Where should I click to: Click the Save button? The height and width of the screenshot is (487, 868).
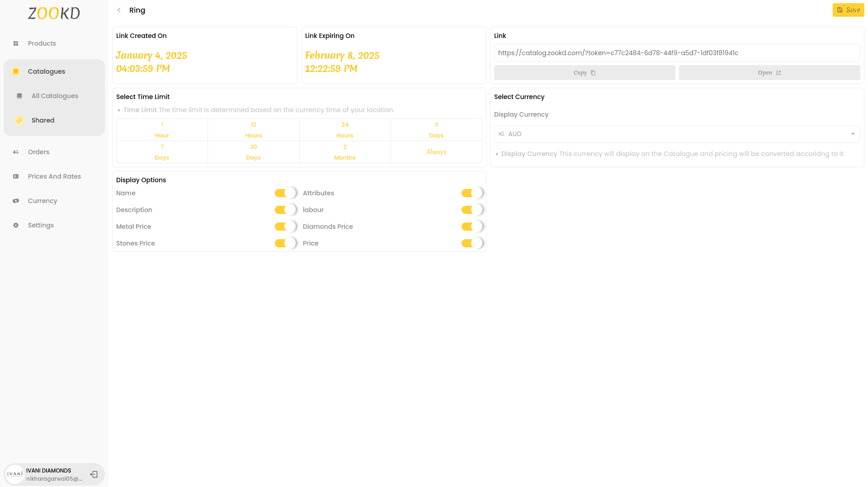pyautogui.click(x=848, y=9)
